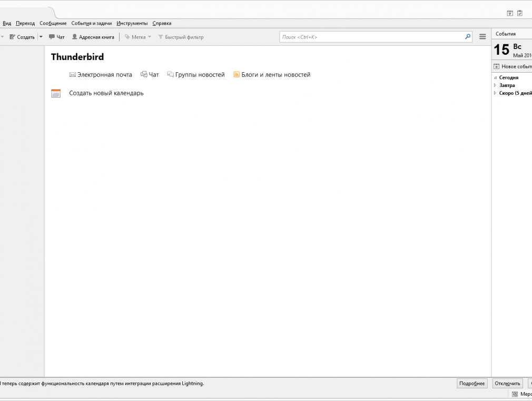
Task: Open the dropdown arrow next to Создать
Action: 41,37
